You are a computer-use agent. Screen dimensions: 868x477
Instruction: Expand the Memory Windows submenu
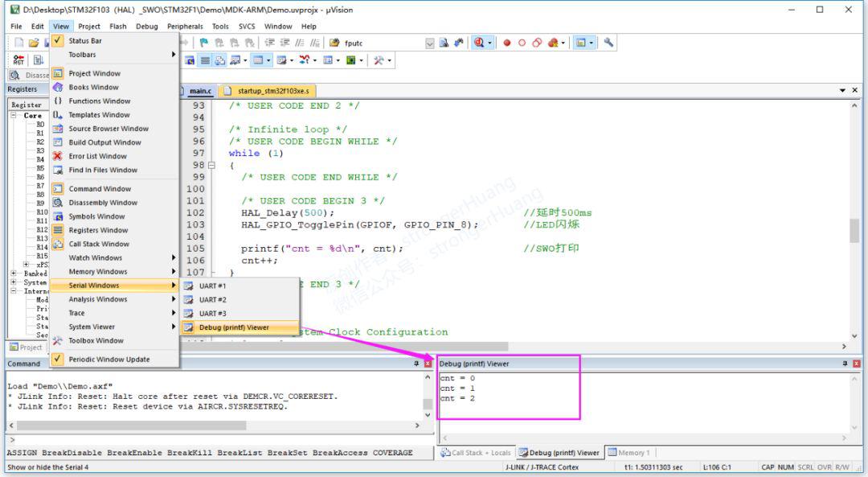point(115,271)
